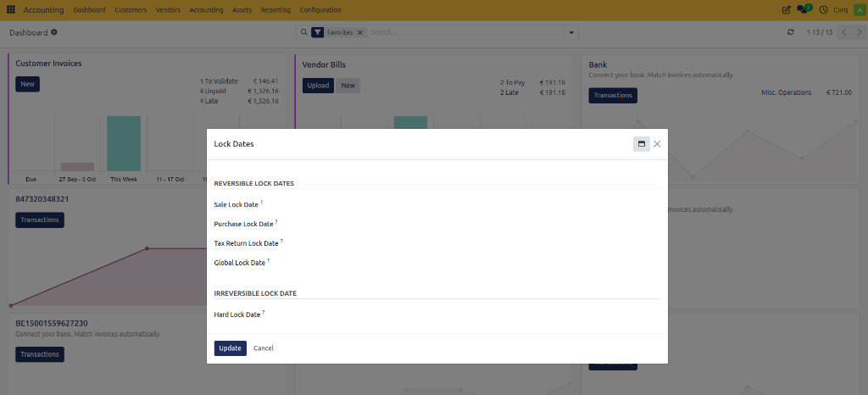Click the search input field
The width and height of the screenshot is (868, 395).
[x=467, y=33]
